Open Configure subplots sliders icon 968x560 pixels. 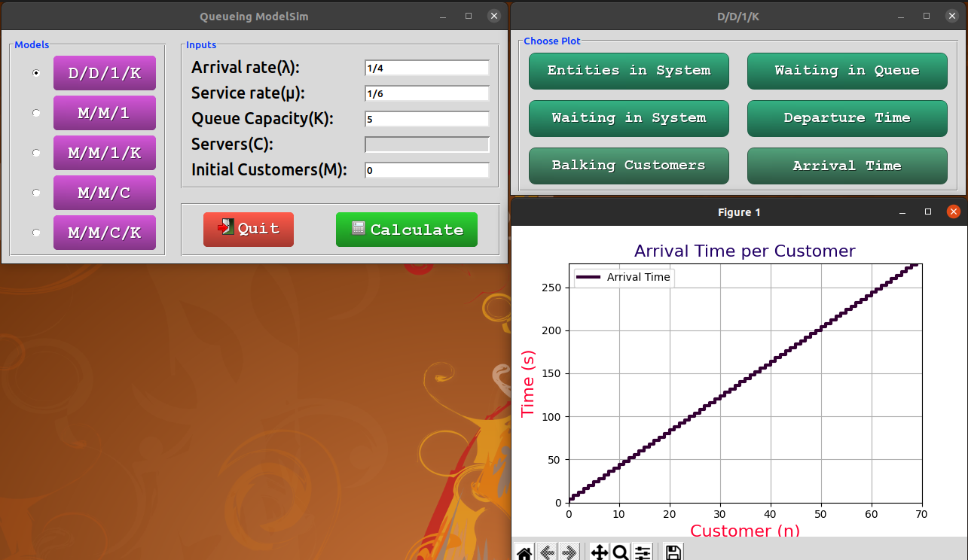pyautogui.click(x=642, y=552)
